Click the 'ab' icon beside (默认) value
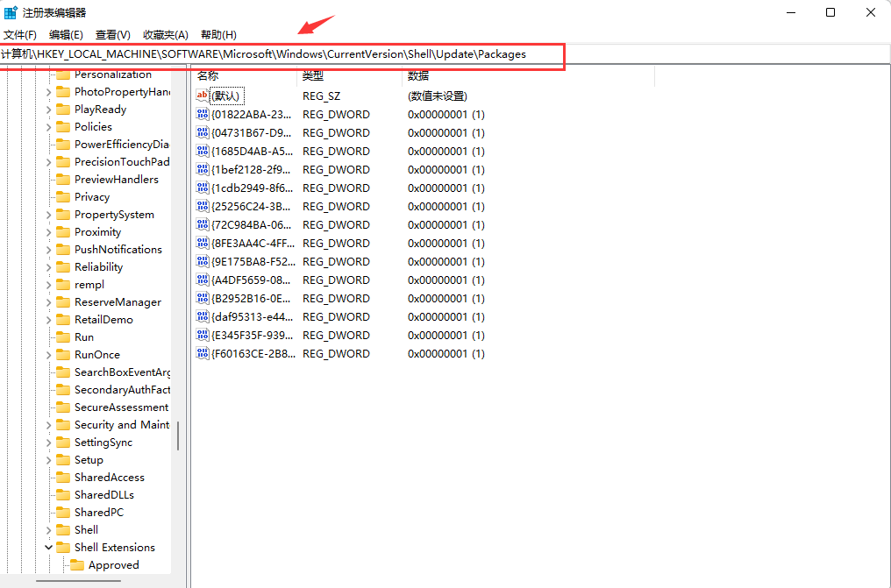Viewport: 891px width, 588px height. (x=203, y=96)
